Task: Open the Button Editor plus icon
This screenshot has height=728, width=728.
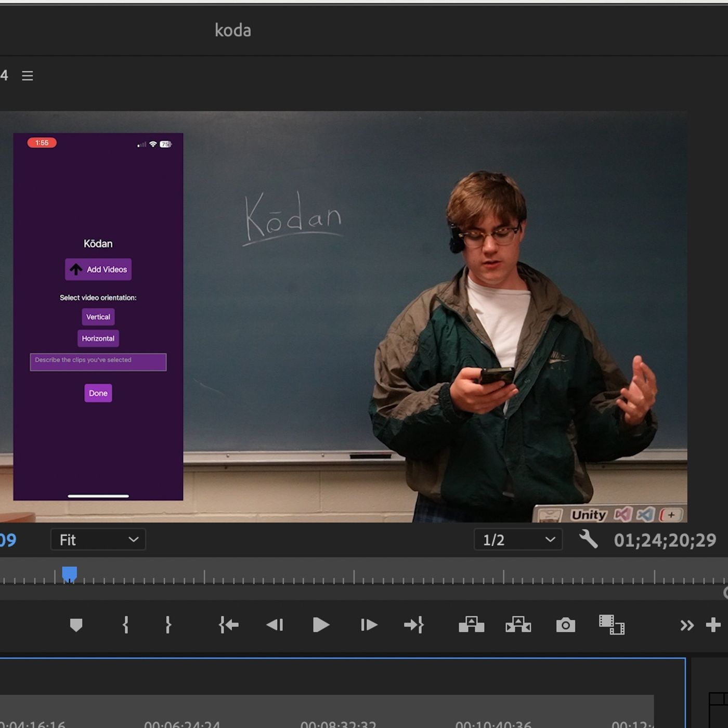Action: [713, 625]
